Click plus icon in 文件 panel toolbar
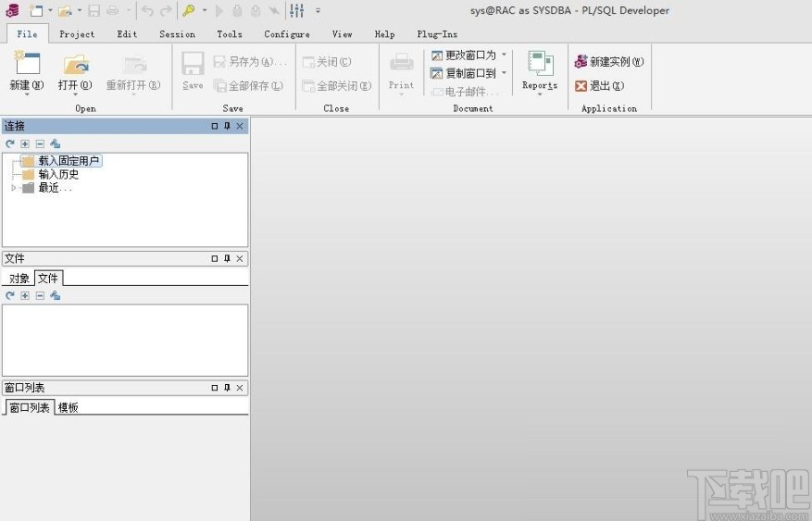This screenshot has width=812, height=521. pos(25,295)
